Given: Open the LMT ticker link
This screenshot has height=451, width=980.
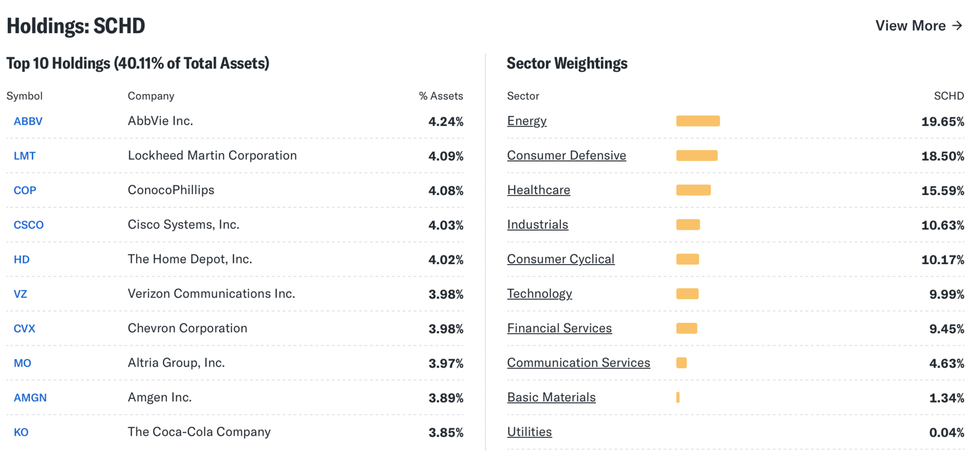Looking at the screenshot, I should pyautogui.click(x=24, y=156).
